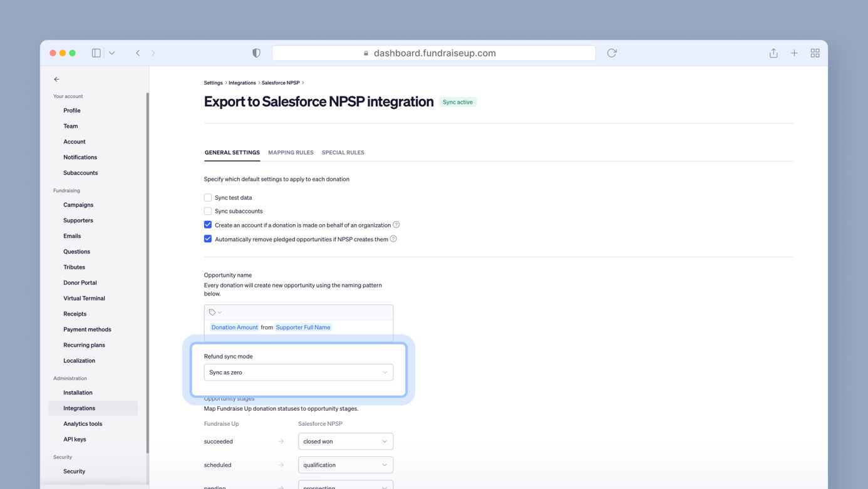This screenshot has width=868, height=489.
Task: Enable the Sync subaccounts checkbox
Action: [208, 211]
